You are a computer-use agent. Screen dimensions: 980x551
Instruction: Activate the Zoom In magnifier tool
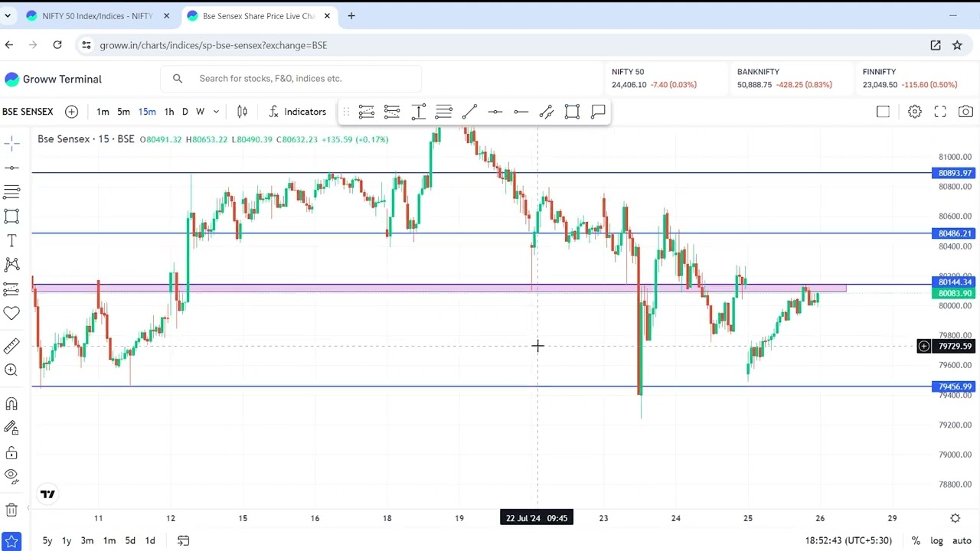pos(11,370)
